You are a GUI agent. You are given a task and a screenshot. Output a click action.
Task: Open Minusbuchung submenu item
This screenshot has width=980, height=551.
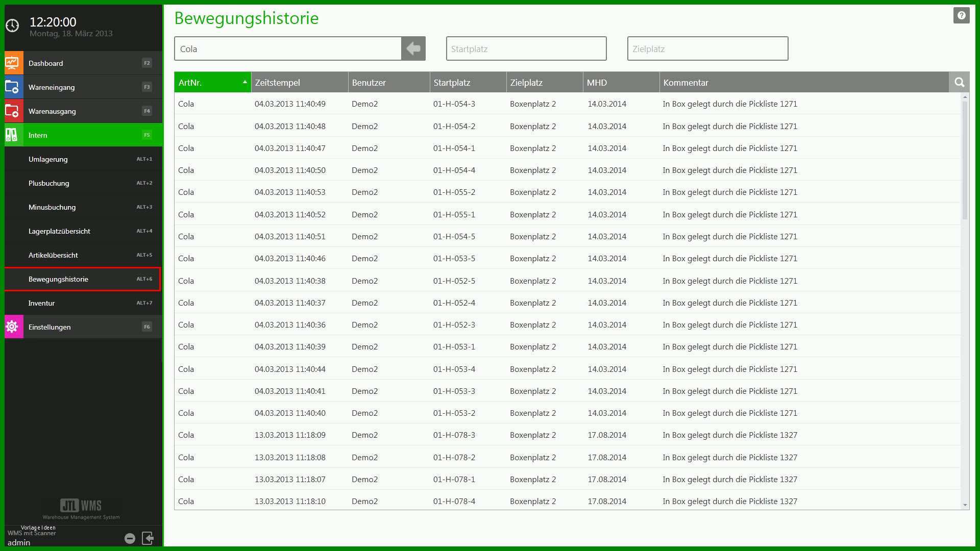coord(84,207)
